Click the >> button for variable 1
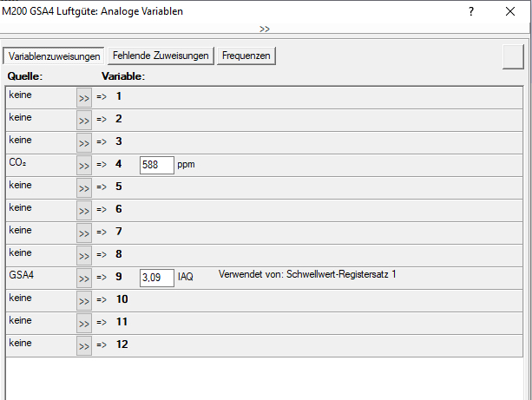Viewport: 532px width, 400px height. click(x=84, y=97)
